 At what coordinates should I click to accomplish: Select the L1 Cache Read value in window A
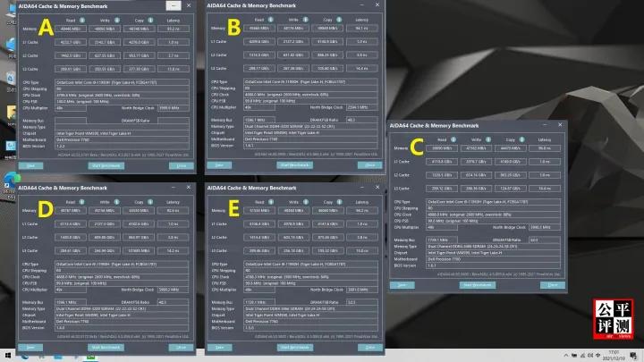(x=71, y=42)
